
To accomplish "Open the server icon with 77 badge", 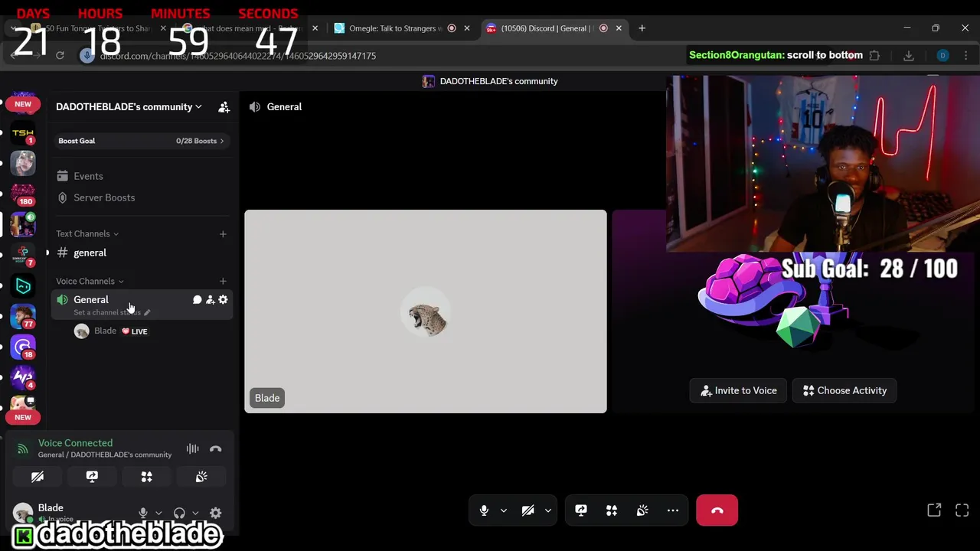I will click(23, 317).
